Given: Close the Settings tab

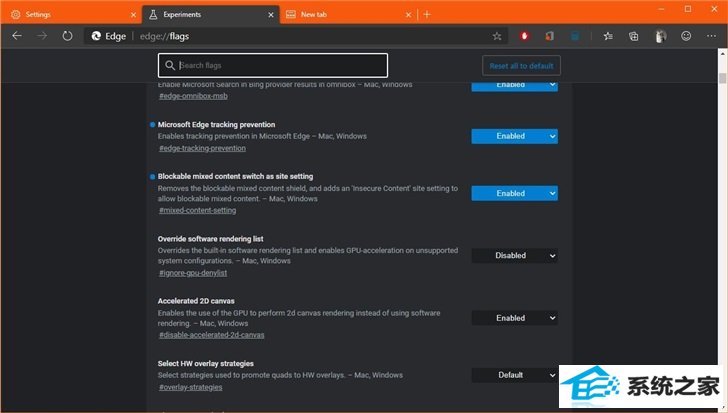Looking at the screenshot, I should click(x=133, y=15).
